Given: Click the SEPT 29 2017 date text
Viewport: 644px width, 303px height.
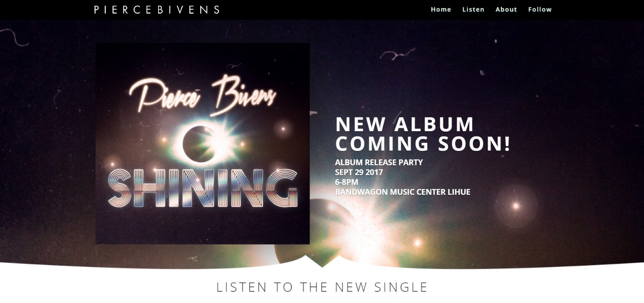Looking at the screenshot, I should tap(359, 172).
